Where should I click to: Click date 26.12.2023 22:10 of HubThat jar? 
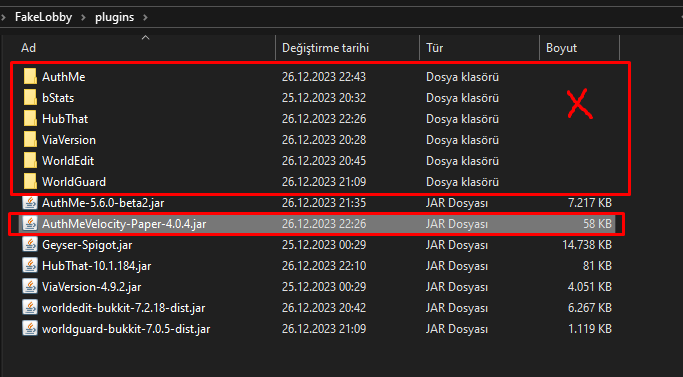[x=324, y=266]
